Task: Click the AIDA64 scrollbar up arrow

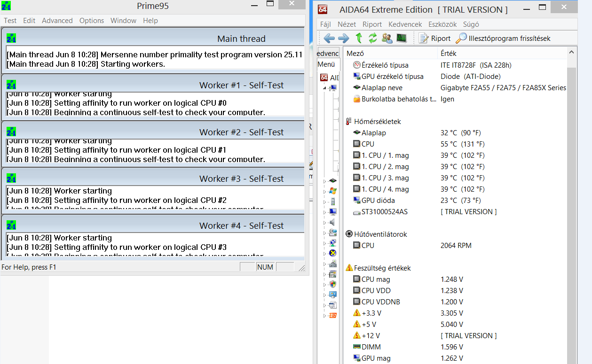Action: tap(572, 53)
